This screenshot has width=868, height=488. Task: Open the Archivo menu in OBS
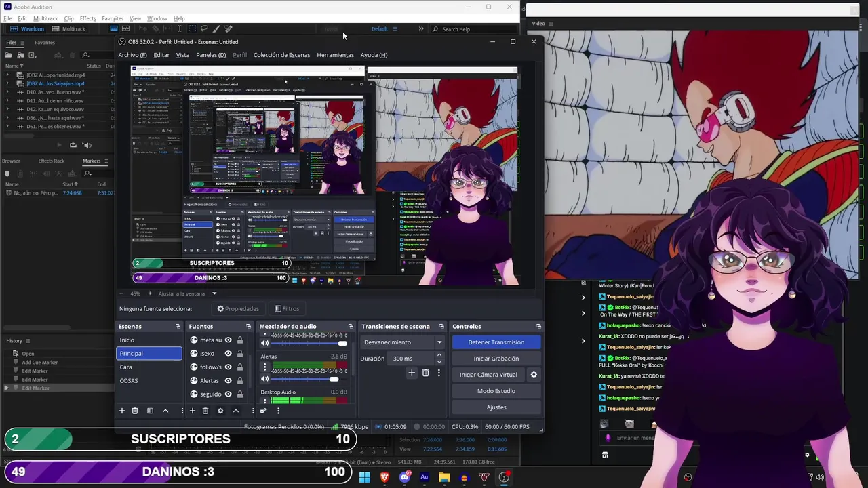[132, 55]
